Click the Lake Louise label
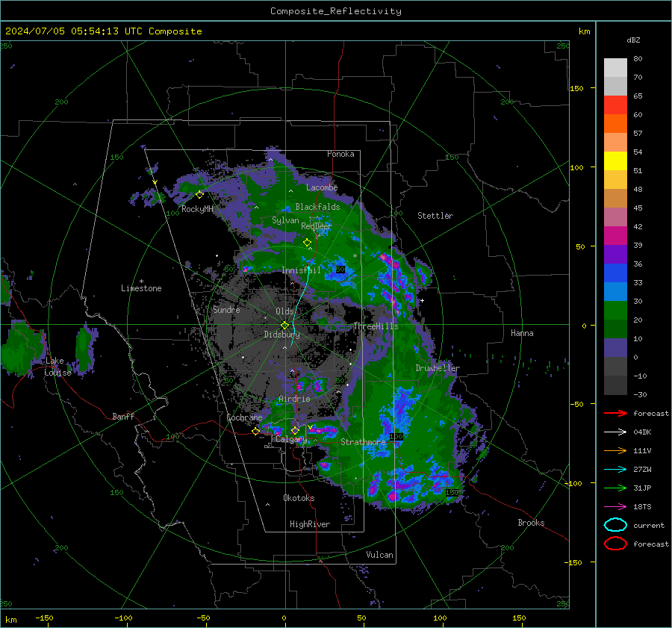672x628 pixels. [x=57, y=367]
